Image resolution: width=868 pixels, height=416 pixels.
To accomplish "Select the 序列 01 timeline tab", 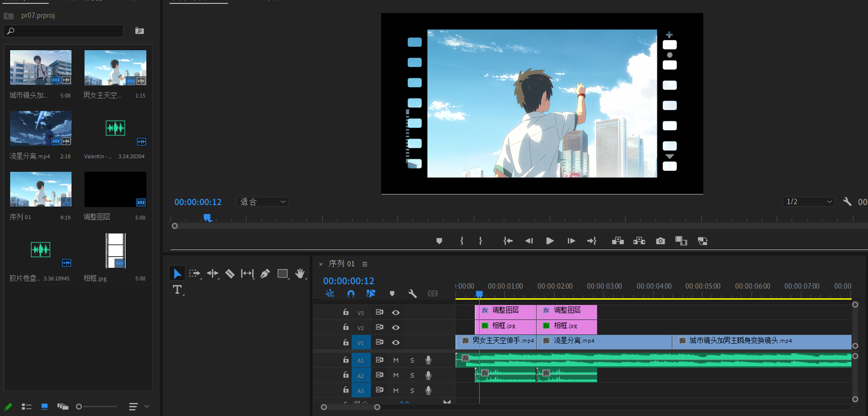I will [x=342, y=264].
